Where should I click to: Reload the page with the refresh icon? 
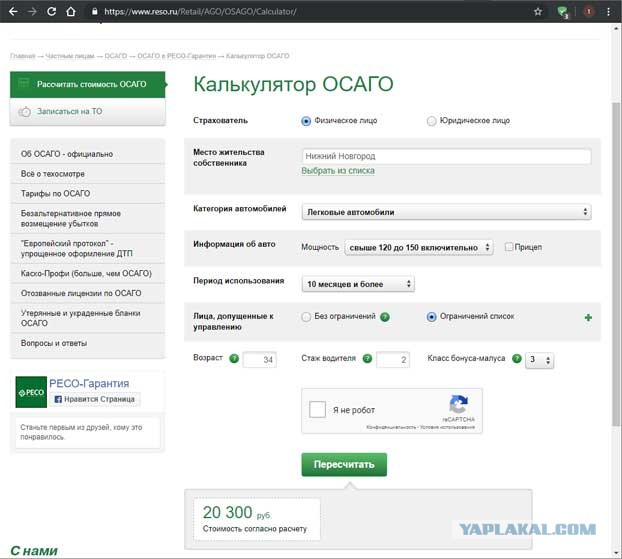tap(52, 12)
